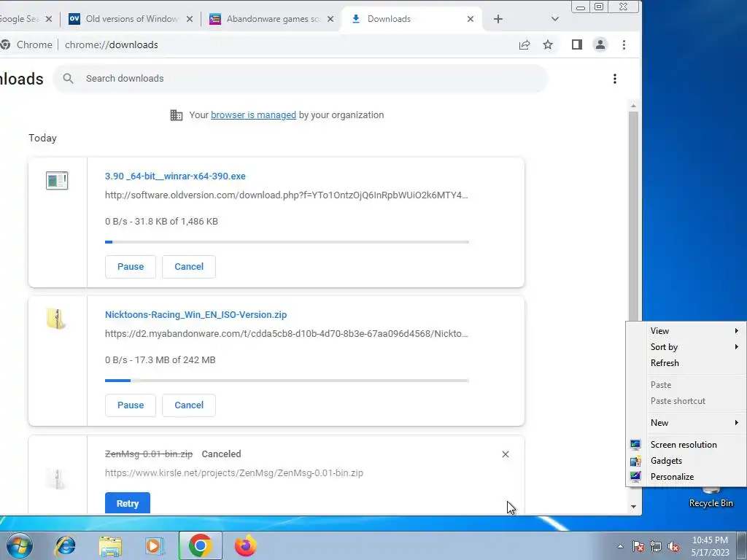
Task: Click the Action Center flag tray icon
Action: coord(638,547)
